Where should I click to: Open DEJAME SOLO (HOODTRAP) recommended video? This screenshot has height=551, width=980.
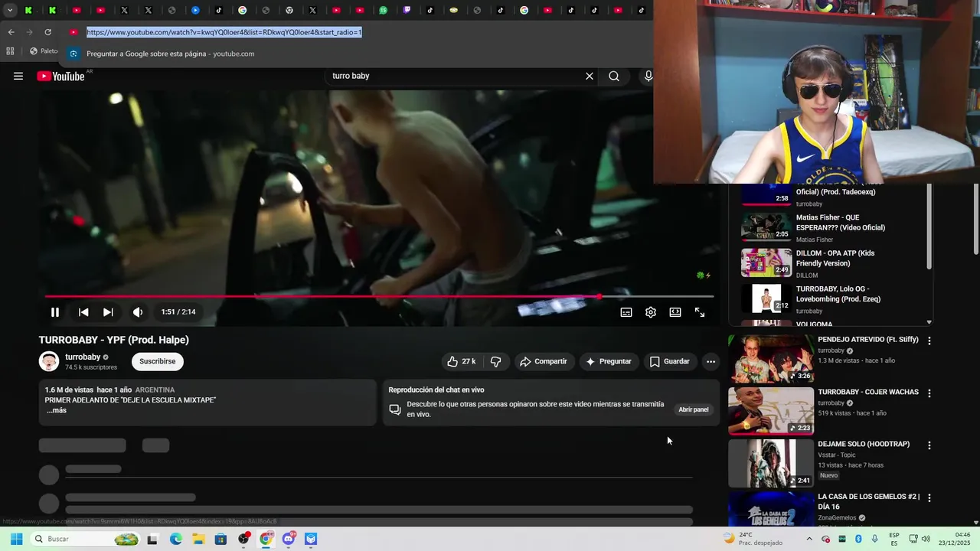click(771, 464)
